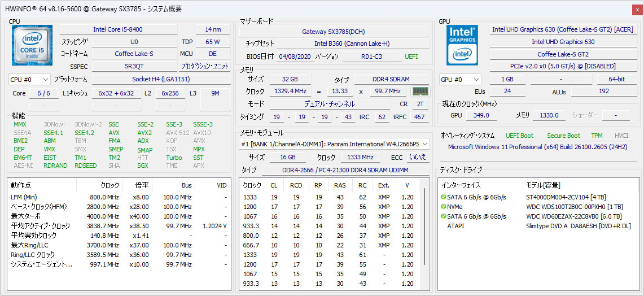This screenshot has width=644, height=296.
Task: Click the SR3QT SSPEC value
Action: (x=134, y=66)
